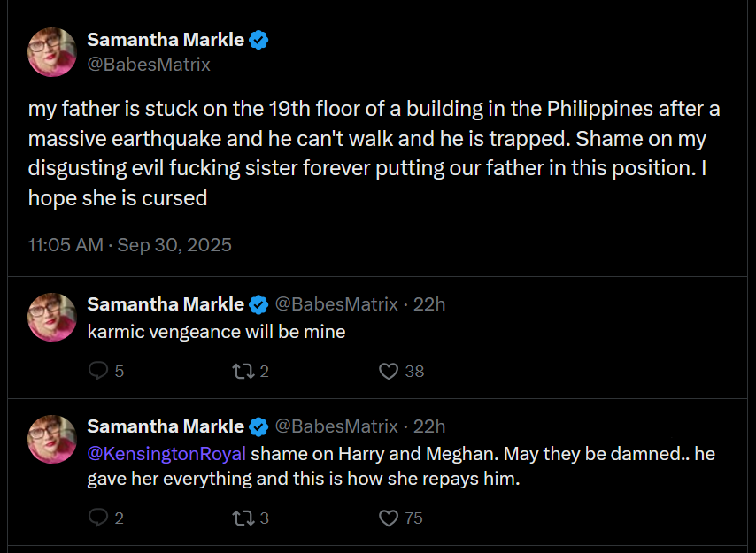Retweet the "karmic vengeance will be mine" tweet
The height and width of the screenshot is (553, 756).
coord(240,371)
